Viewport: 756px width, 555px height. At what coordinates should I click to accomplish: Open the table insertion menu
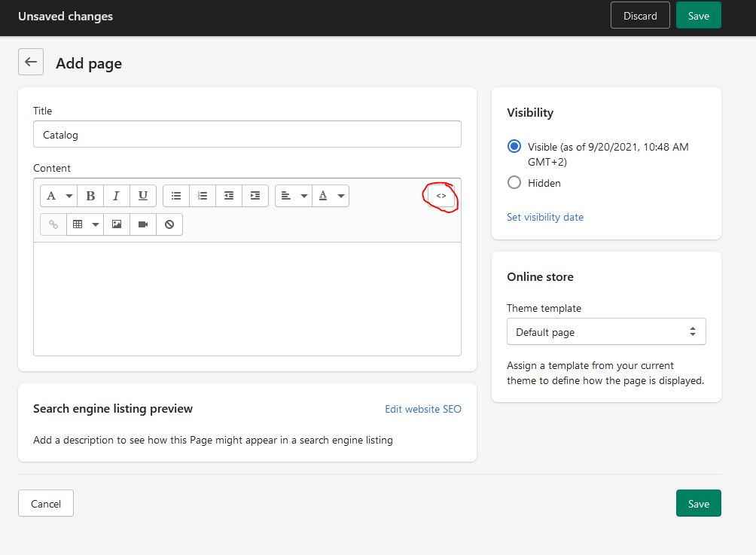coord(84,224)
